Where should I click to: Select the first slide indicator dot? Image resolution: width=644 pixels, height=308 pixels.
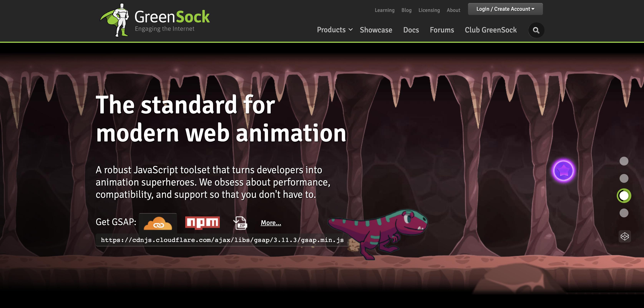[624, 161]
